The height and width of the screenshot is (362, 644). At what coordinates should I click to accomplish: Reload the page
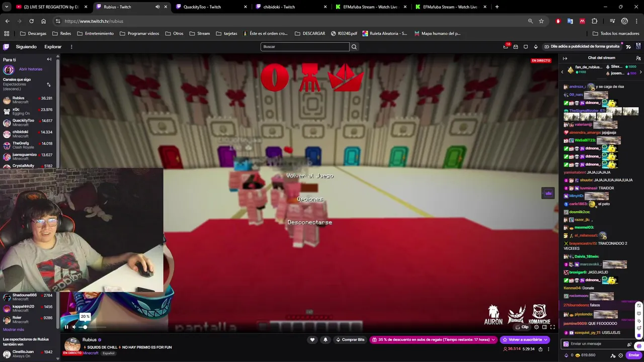pos(31,21)
